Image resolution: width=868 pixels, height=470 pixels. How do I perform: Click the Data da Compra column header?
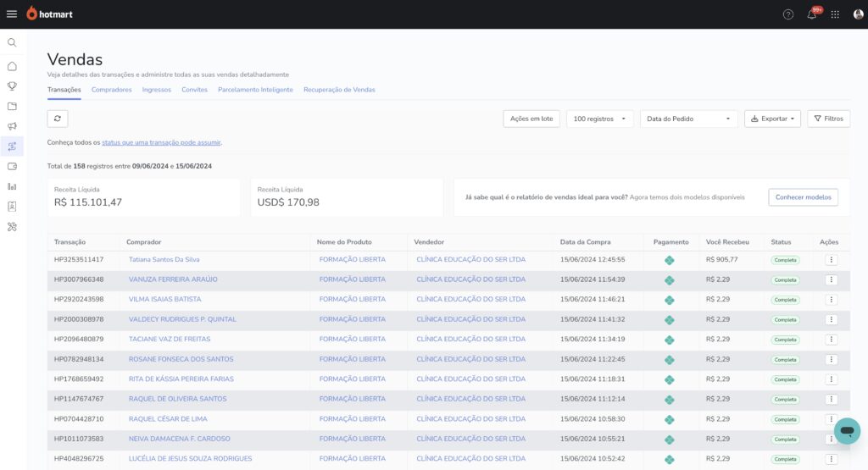(x=585, y=242)
